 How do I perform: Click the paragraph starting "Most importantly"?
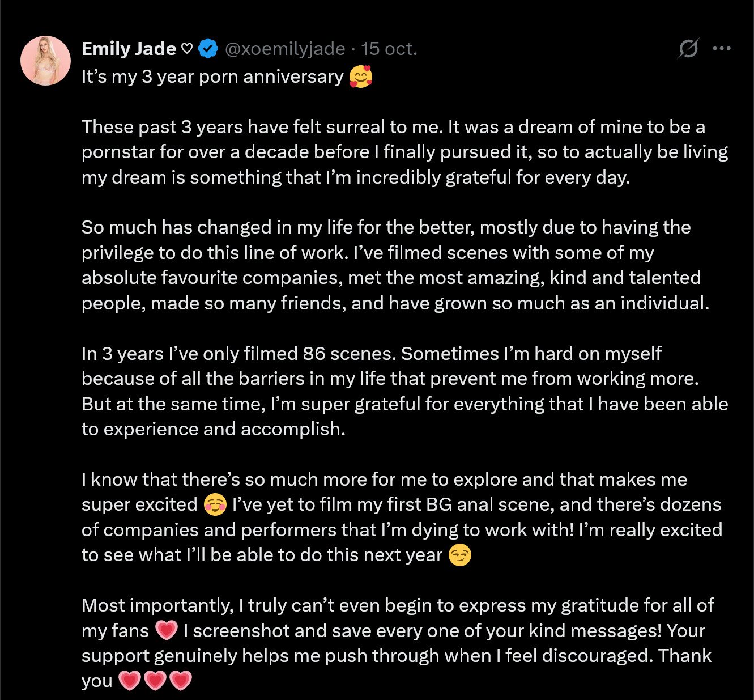click(x=397, y=630)
